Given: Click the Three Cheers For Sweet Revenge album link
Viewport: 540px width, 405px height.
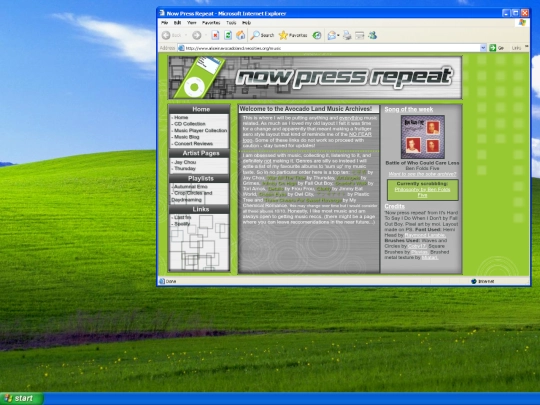Looking at the screenshot, I should (303, 200).
